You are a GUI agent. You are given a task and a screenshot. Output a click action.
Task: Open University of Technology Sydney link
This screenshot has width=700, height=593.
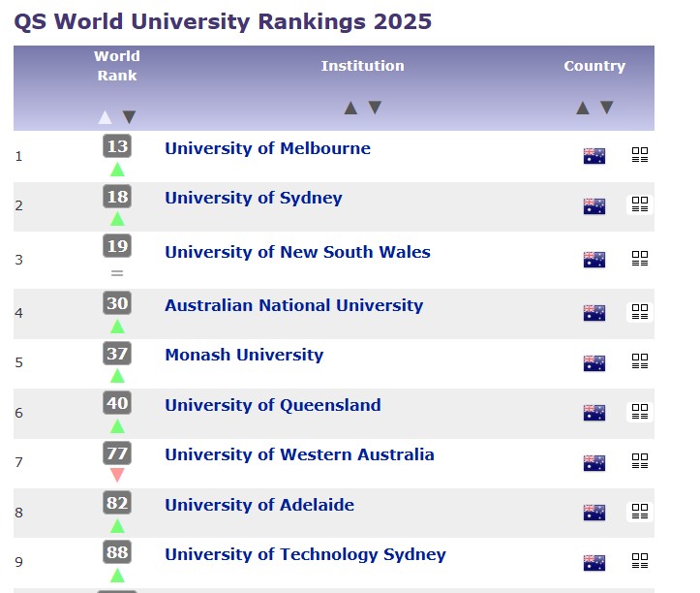[x=305, y=554]
